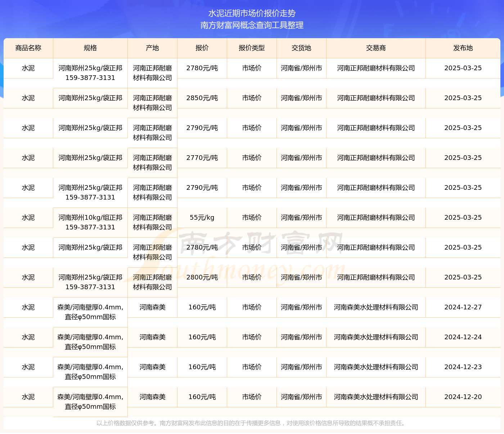The image size is (504, 434).
Task: Select the 2850元/吨 price cell
Action: pyautogui.click(x=202, y=98)
